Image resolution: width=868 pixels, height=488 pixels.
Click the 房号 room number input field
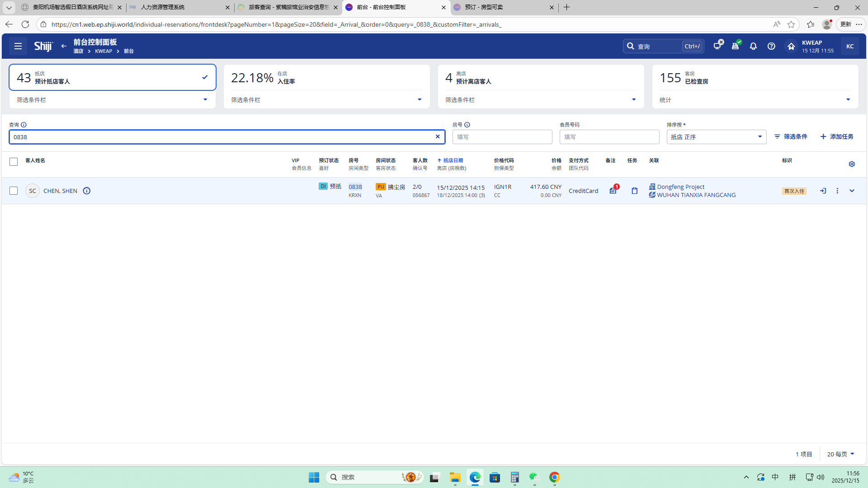coord(502,137)
